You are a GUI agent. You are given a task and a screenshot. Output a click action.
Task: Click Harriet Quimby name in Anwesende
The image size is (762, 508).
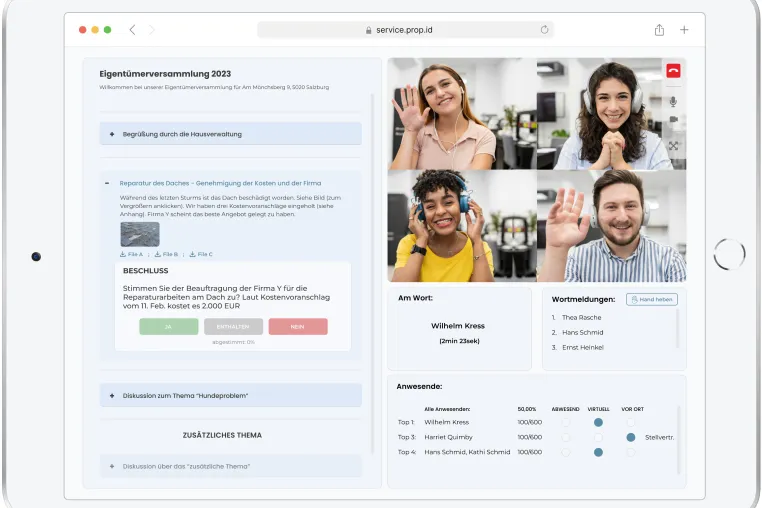click(448, 437)
